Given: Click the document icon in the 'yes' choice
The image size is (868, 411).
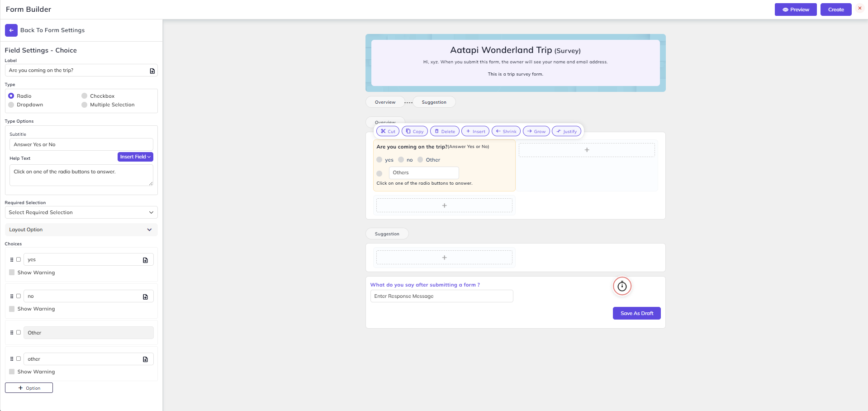Looking at the screenshot, I should click(145, 260).
